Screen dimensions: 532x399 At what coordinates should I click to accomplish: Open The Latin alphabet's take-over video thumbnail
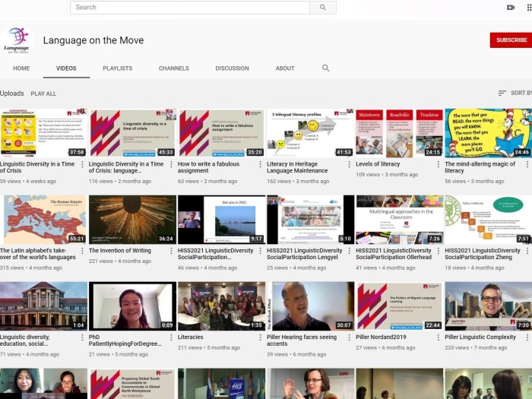coord(43,220)
